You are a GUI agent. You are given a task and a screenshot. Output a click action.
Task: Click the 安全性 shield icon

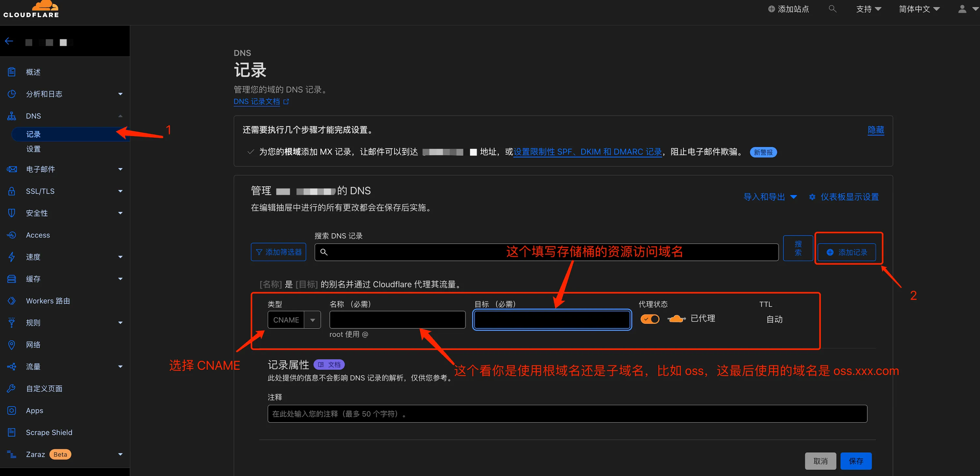(12, 213)
